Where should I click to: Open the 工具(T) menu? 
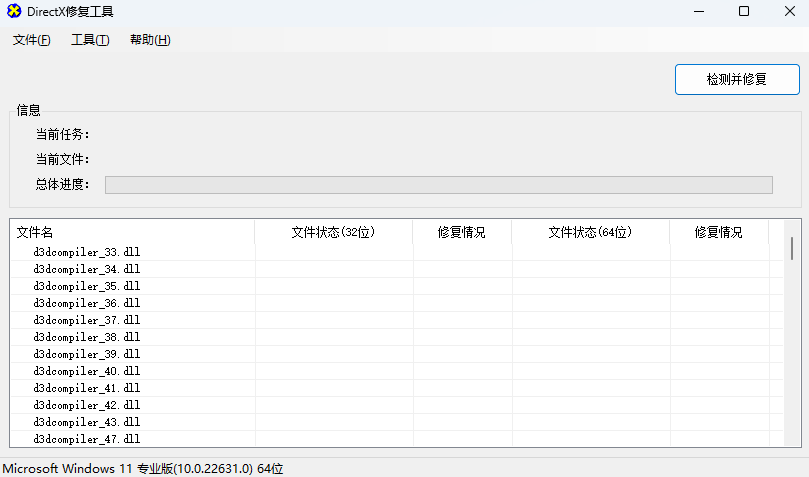pyautogui.click(x=90, y=40)
